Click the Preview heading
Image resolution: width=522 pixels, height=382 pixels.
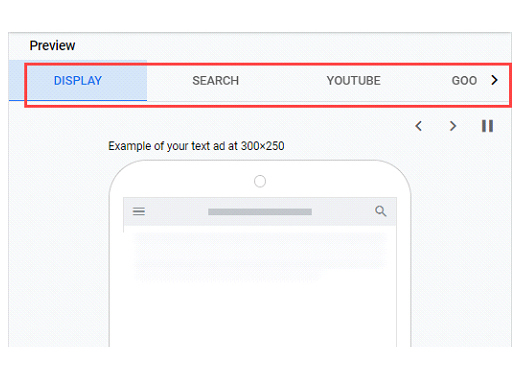pyautogui.click(x=52, y=46)
